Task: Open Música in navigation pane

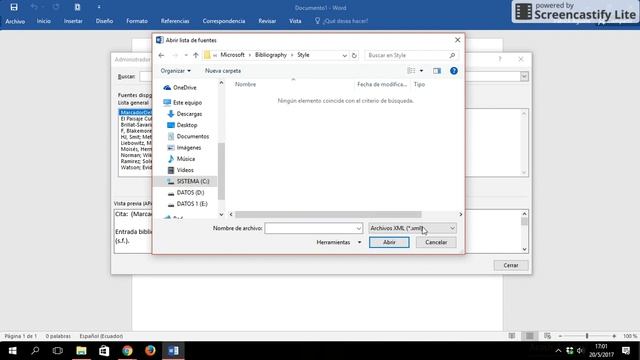Action: (x=181, y=159)
